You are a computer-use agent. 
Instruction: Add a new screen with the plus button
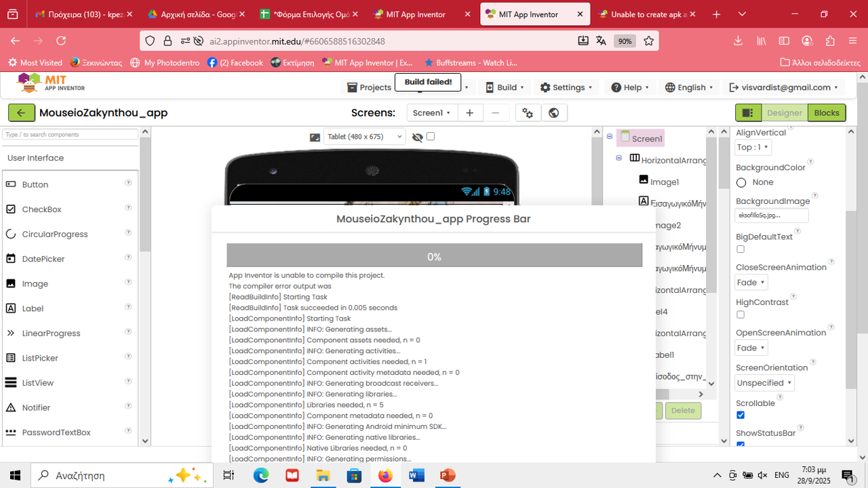(469, 113)
